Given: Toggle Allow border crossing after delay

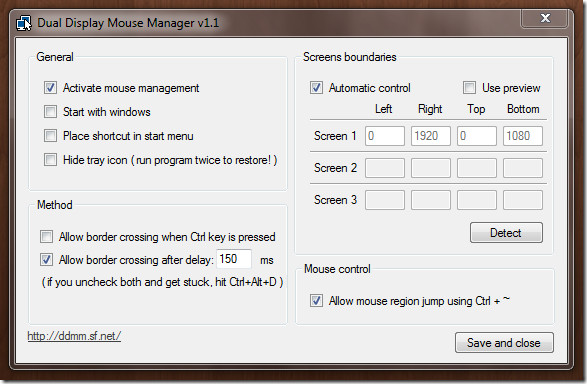Looking at the screenshot, I should [x=46, y=259].
